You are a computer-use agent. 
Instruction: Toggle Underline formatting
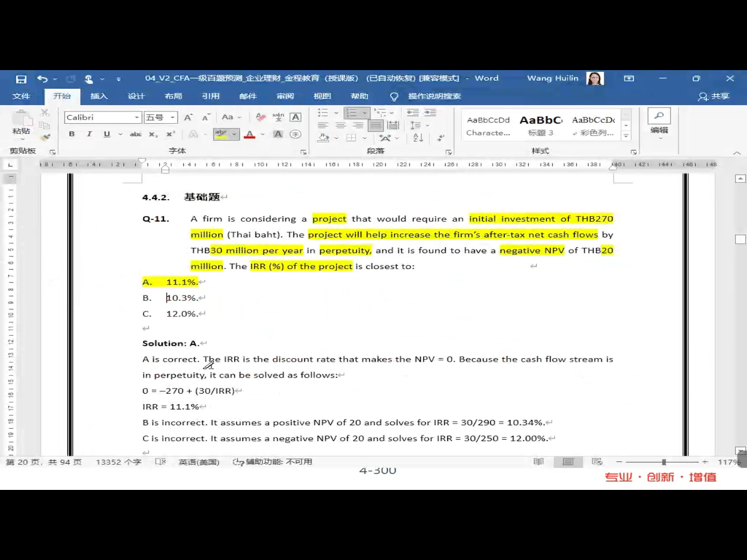[107, 134]
